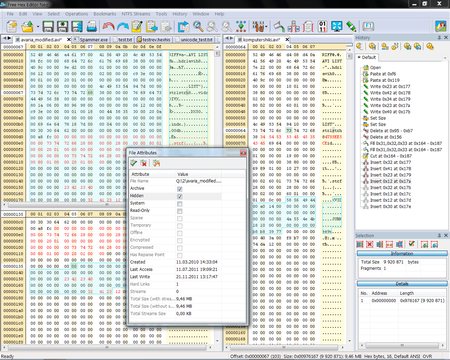
Task: Open the NTFS Streams menu
Action: pyautogui.click(x=136, y=14)
